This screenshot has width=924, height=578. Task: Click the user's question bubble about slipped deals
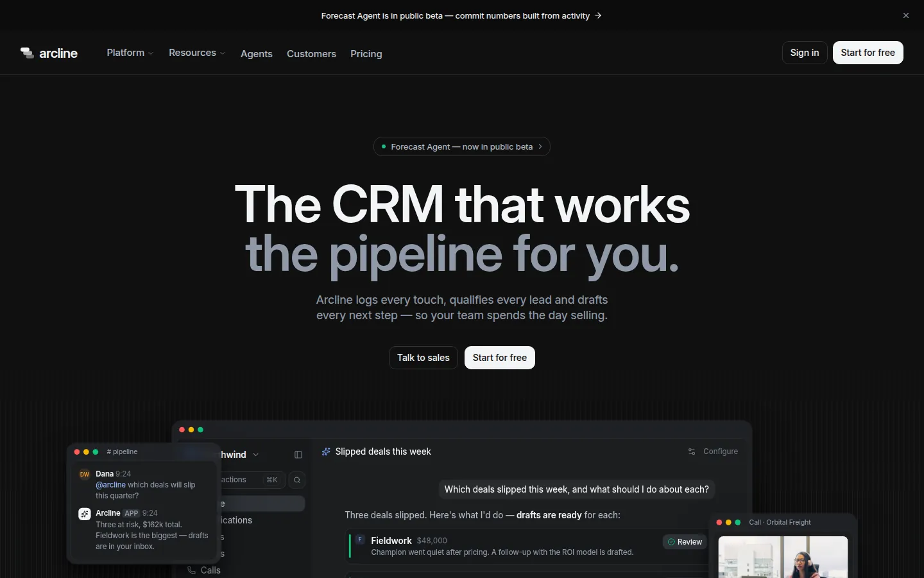click(x=577, y=489)
